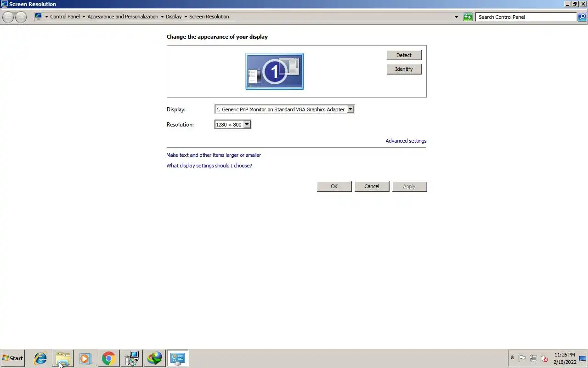Go to Display breadcrumb
588x368 pixels.
[174, 17]
